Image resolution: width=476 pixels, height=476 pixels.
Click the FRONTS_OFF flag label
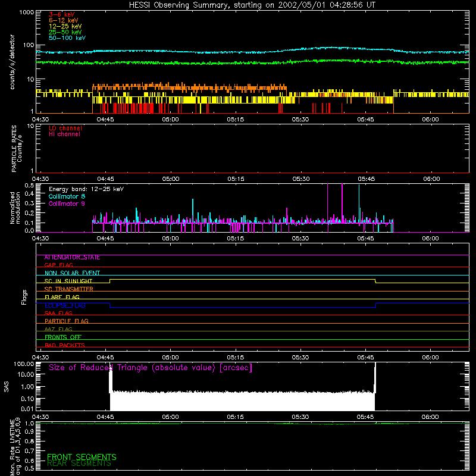click(x=63, y=337)
